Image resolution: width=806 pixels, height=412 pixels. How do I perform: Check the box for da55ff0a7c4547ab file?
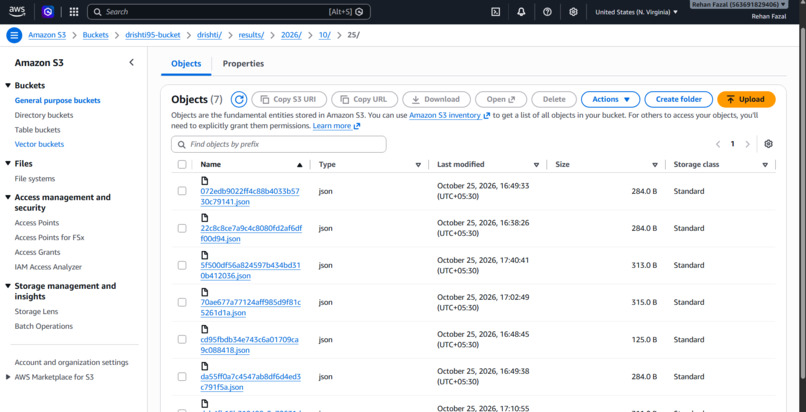(182, 377)
